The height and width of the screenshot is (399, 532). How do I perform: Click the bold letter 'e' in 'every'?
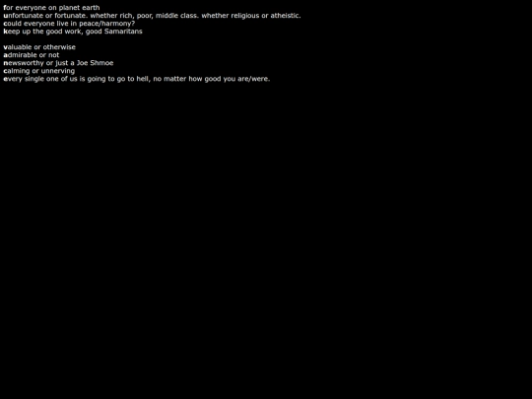(x=5, y=79)
